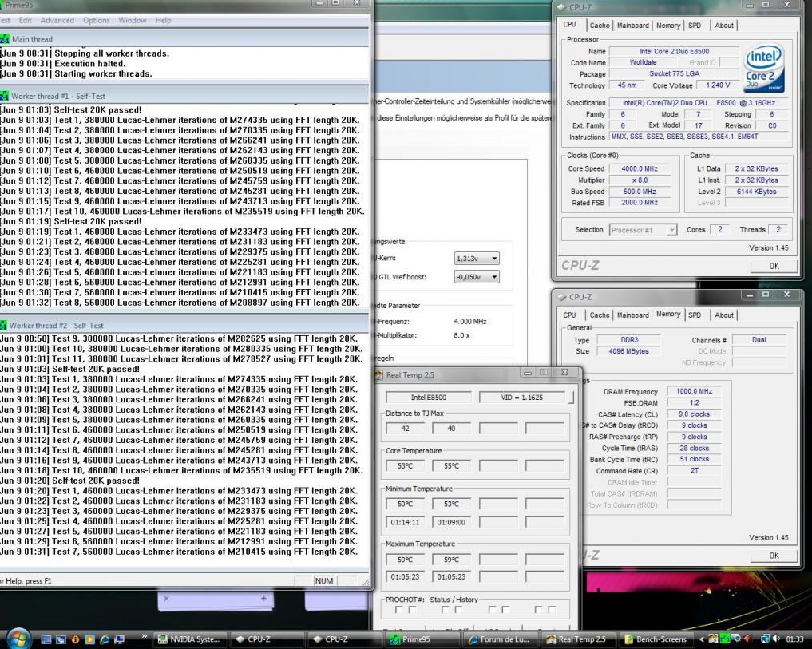Click the Intel E8500 field in Real Temp
The image size is (812, 649).
(428, 398)
